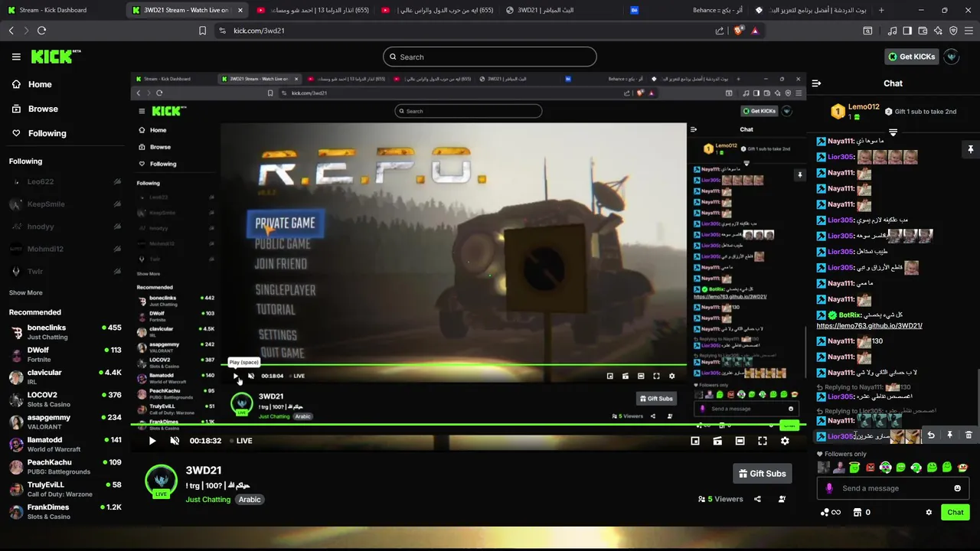Viewport: 980px width, 551px height.
Task: Click the Gift Subs button
Action: (x=762, y=474)
